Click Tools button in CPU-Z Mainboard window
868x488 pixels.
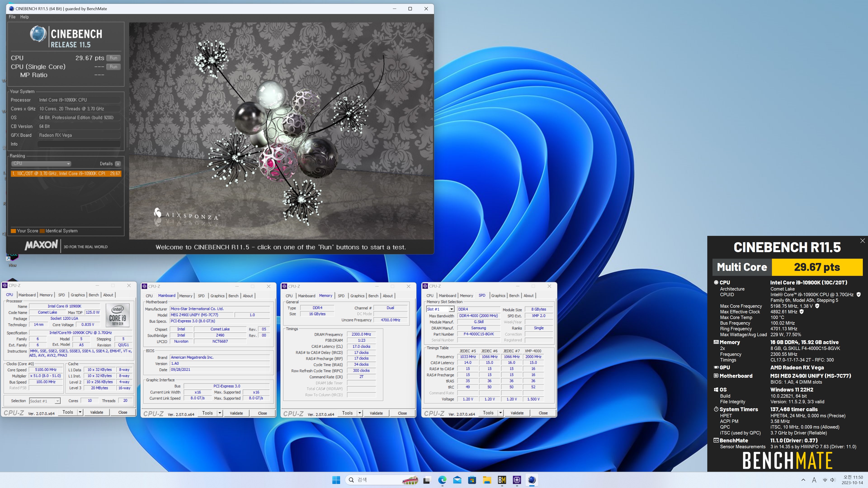point(207,413)
